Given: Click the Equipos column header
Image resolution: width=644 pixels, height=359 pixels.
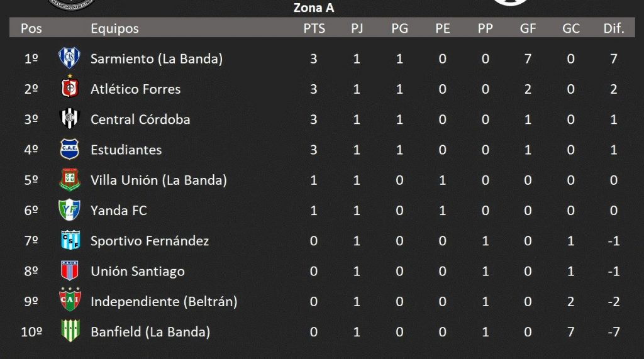Looking at the screenshot, I should [x=114, y=29].
